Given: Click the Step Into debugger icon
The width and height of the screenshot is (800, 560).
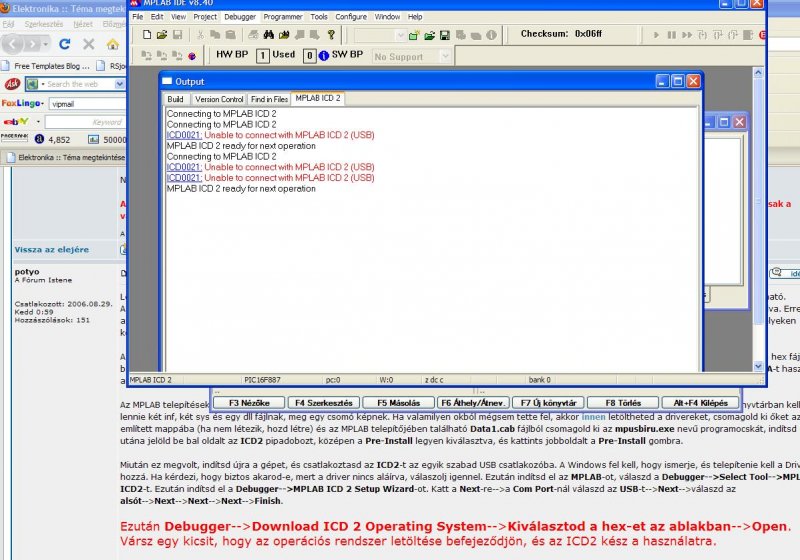Looking at the screenshot, I should tap(703, 35).
